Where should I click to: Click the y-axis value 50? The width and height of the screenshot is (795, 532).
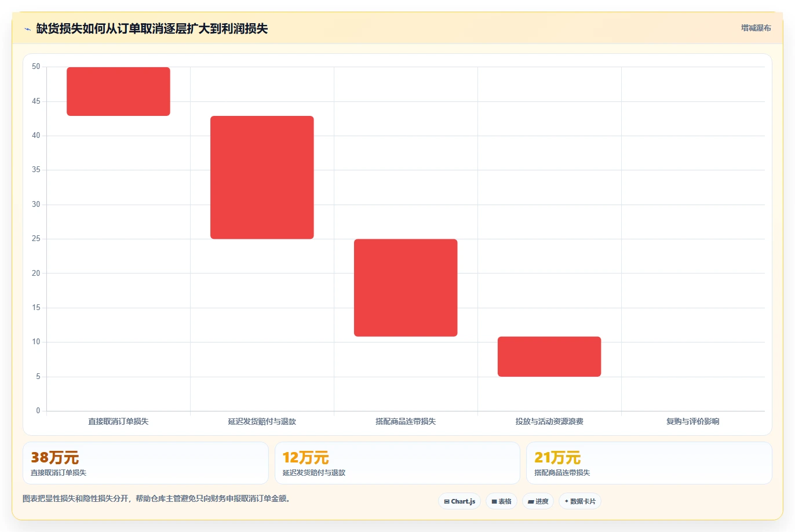coord(36,67)
